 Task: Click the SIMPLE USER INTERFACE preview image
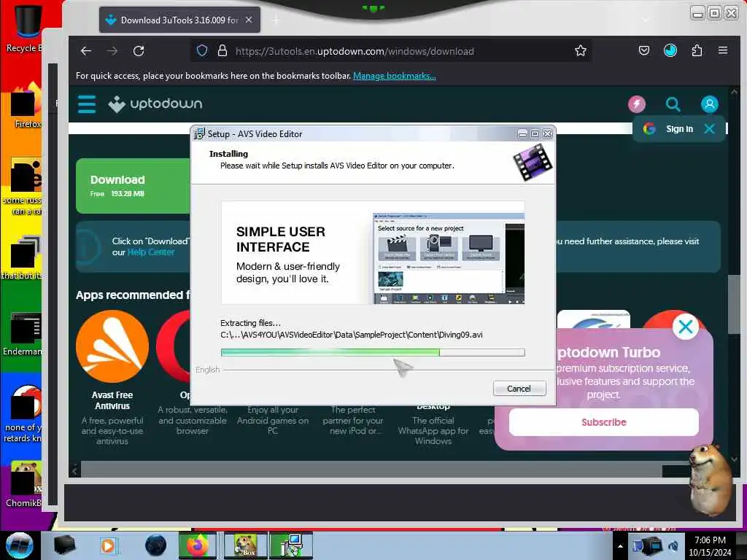pos(373,252)
